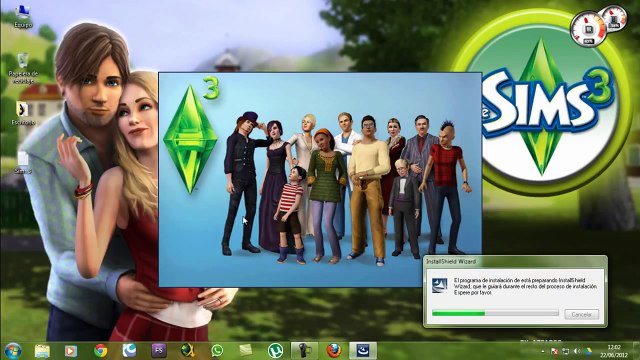
Task: Open uTorrent from the taskbar
Action: click(x=276, y=351)
